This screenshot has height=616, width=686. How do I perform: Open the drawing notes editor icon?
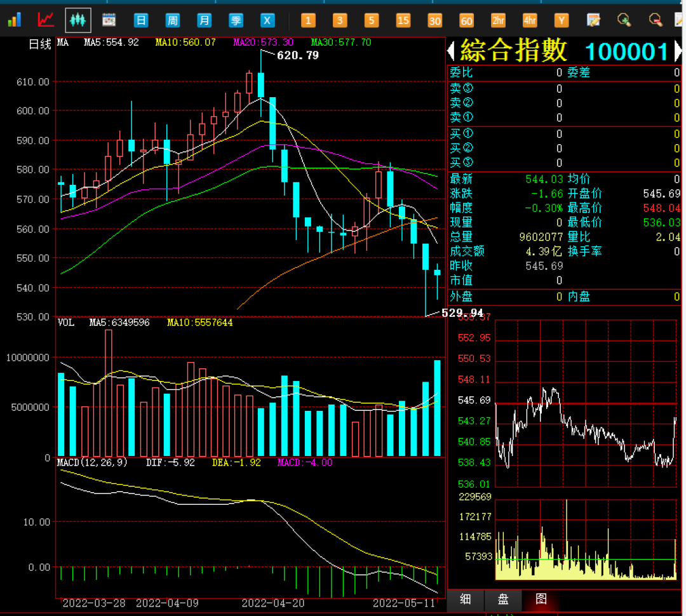click(593, 20)
